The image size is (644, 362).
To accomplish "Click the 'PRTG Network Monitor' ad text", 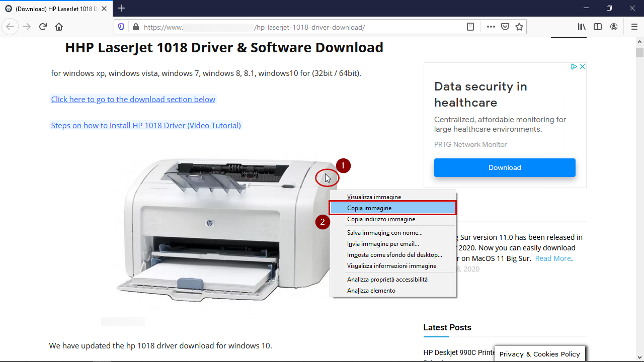I will coord(470,144).
